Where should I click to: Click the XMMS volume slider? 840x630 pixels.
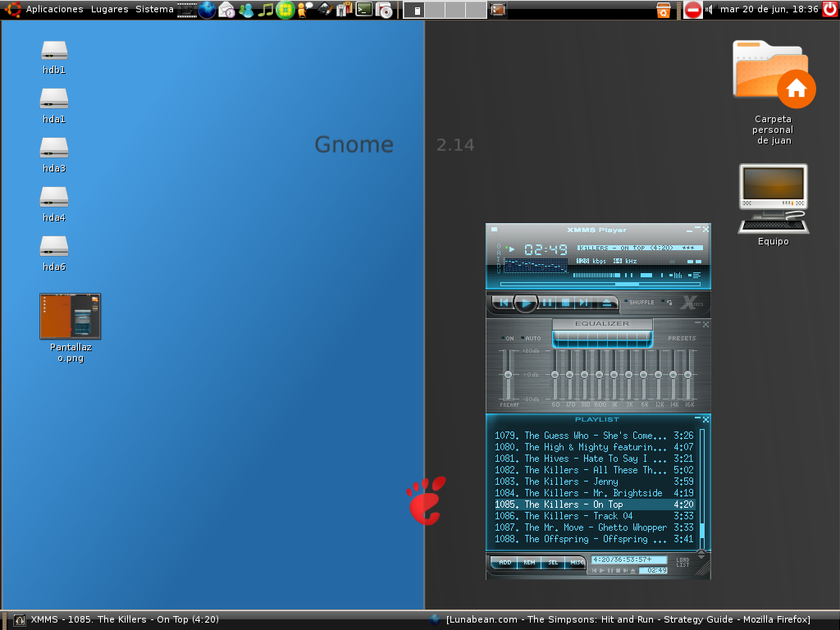(x=596, y=276)
